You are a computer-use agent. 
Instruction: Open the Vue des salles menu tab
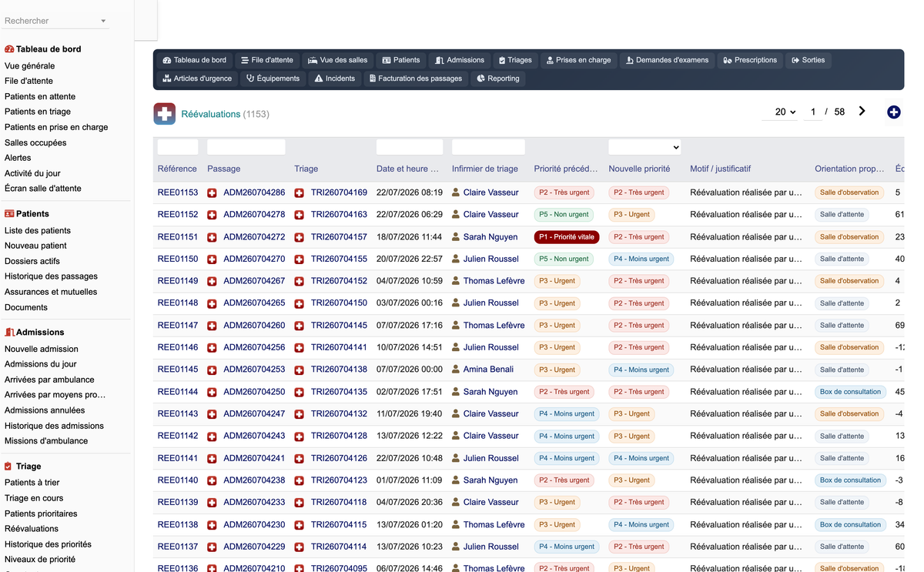tap(337, 60)
